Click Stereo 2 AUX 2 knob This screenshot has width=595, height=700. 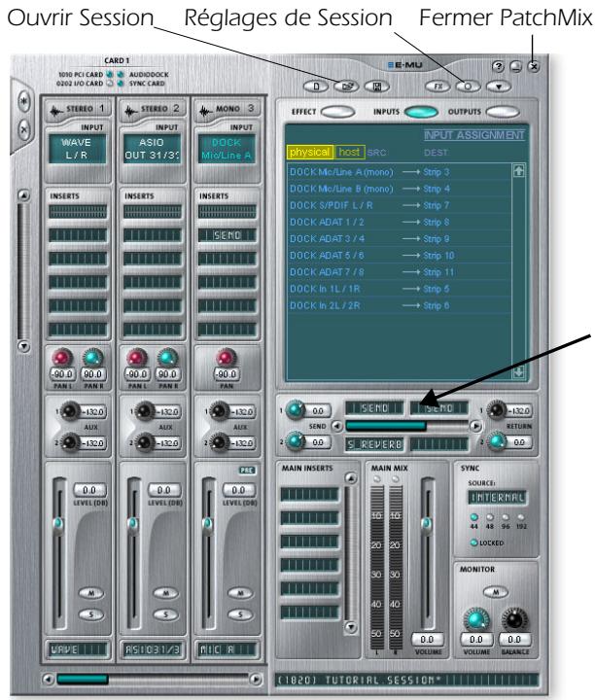click(144, 442)
